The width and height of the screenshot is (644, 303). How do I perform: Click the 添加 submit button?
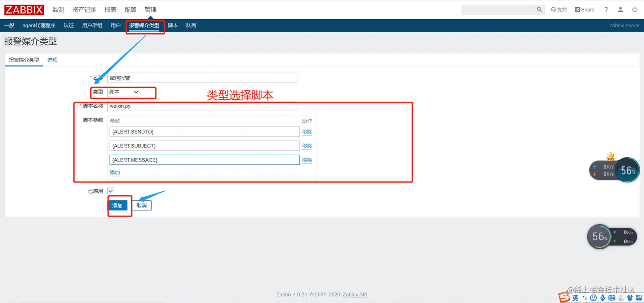tap(118, 205)
